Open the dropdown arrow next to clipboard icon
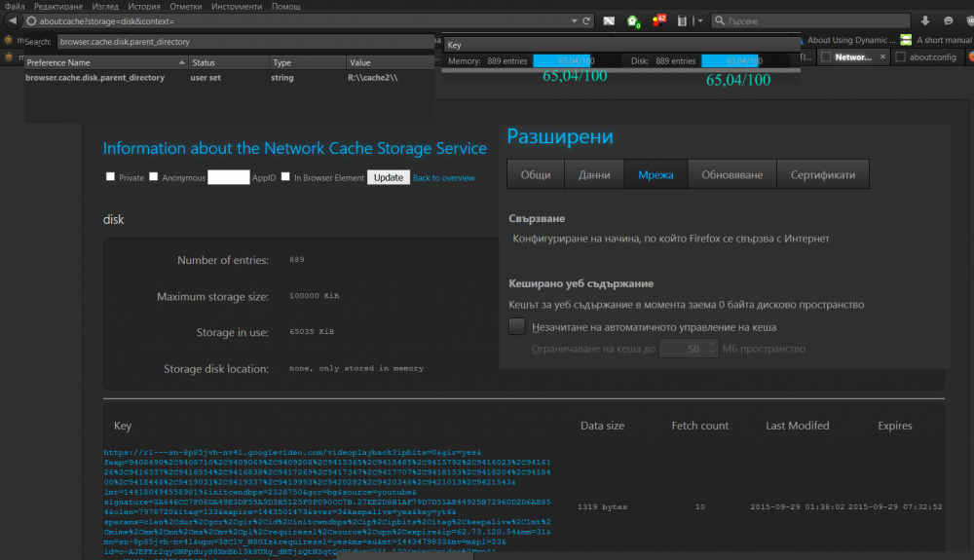974x560 pixels. (699, 21)
